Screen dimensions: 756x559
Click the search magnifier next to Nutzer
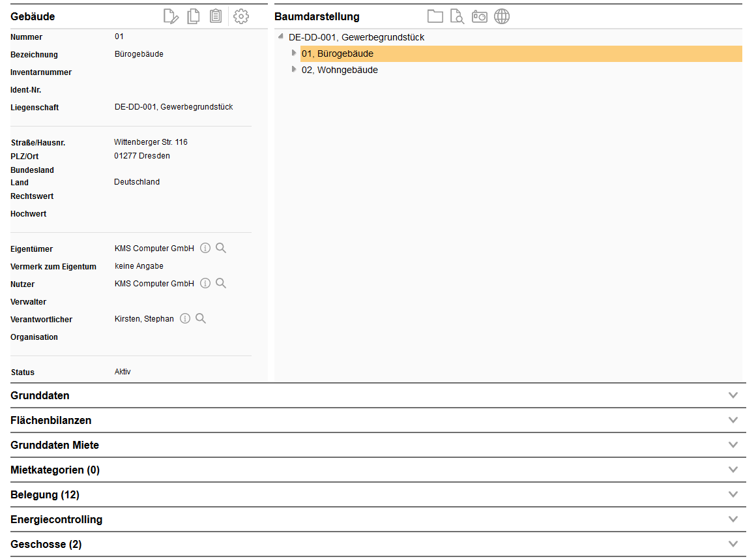(x=221, y=283)
